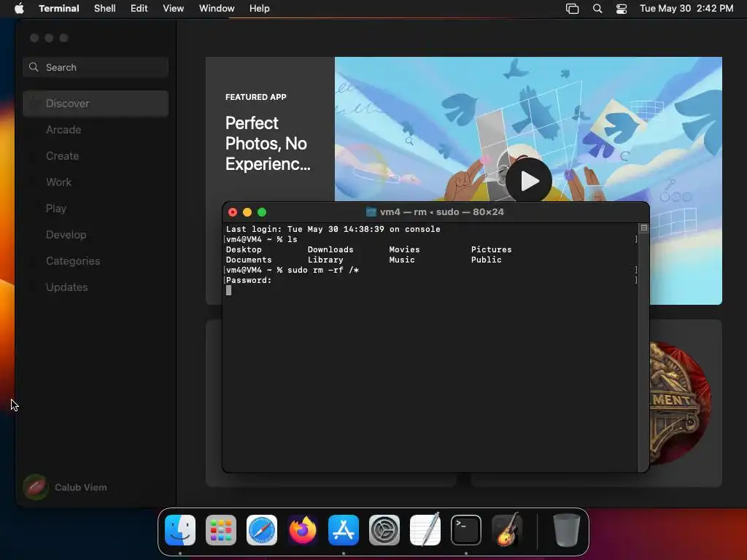Open System Settings from the Dock

click(384, 530)
